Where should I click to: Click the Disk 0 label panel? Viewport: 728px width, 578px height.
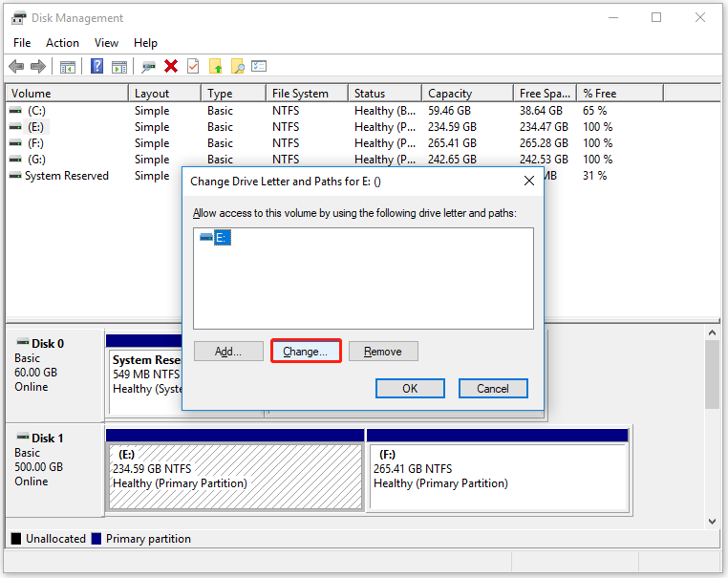click(x=54, y=375)
